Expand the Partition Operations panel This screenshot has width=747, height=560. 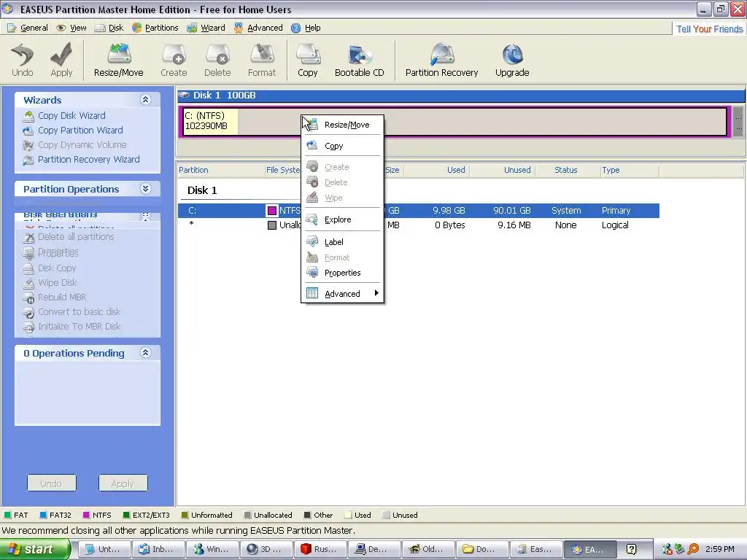tap(145, 189)
